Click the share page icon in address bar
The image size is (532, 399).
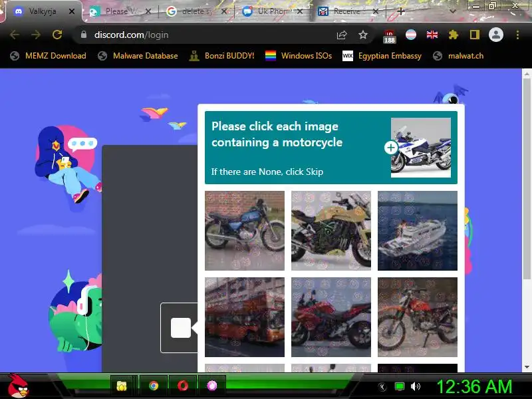click(x=342, y=35)
